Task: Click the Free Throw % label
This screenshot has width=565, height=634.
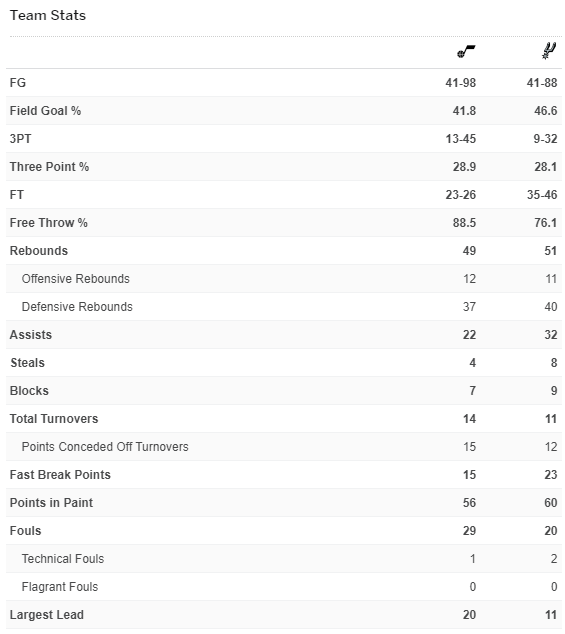Action: tap(49, 223)
